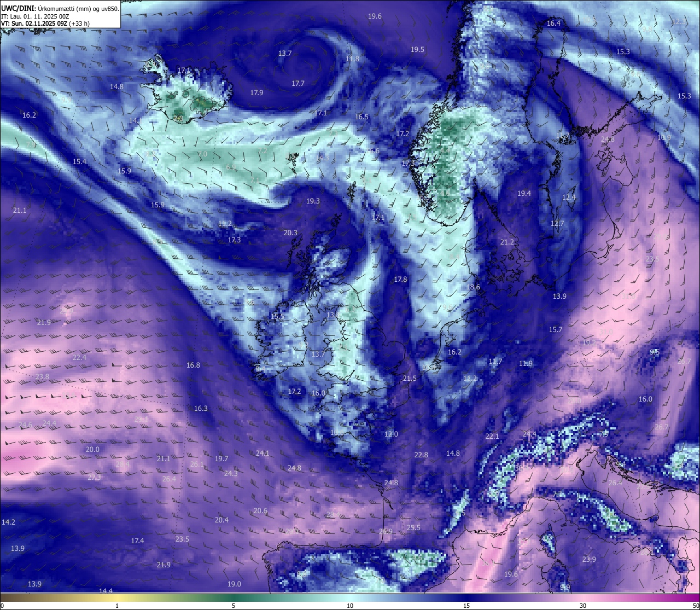
Task: Click the 16.4 value over Scandinavia
Action: coord(553,23)
